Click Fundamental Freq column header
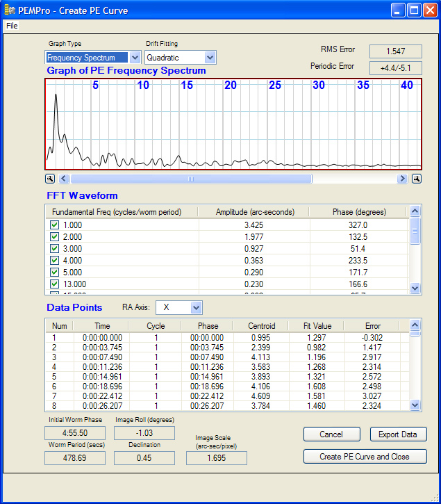This screenshot has width=441, height=504. [x=122, y=212]
